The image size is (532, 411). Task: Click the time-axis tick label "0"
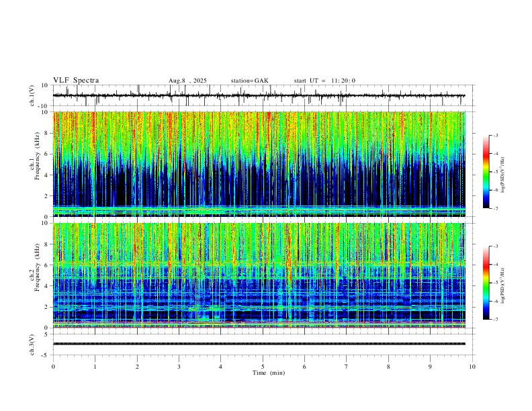pyautogui.click(x=53, y=367)
